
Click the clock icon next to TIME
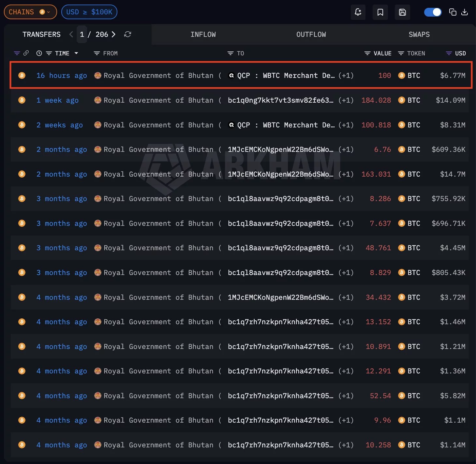click(39, 53)
